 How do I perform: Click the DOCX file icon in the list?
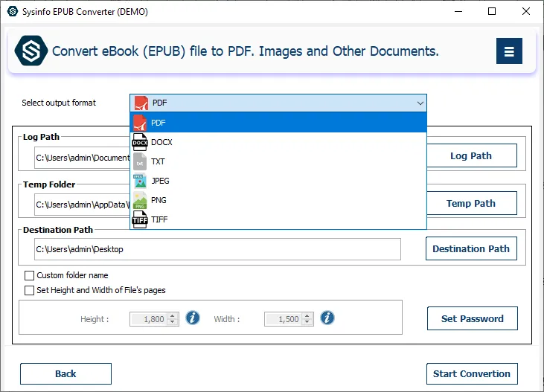(x=140, y=142)
